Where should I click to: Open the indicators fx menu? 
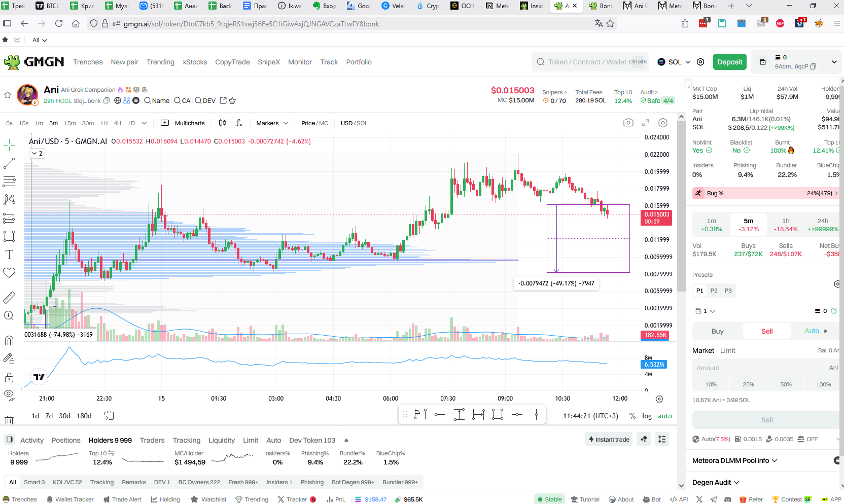point(239,123)
